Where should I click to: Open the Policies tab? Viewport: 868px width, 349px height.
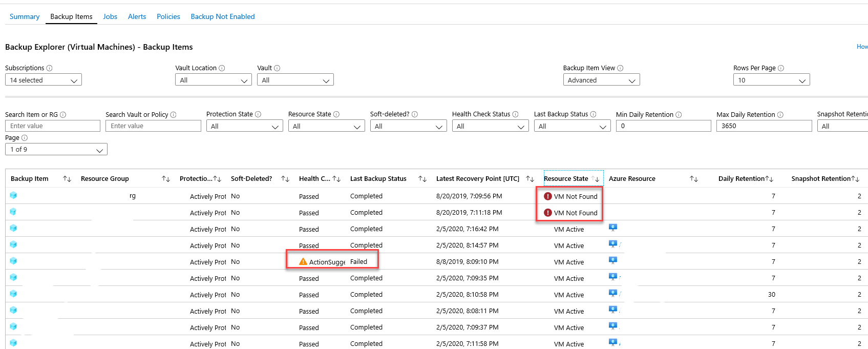(168, 16)
